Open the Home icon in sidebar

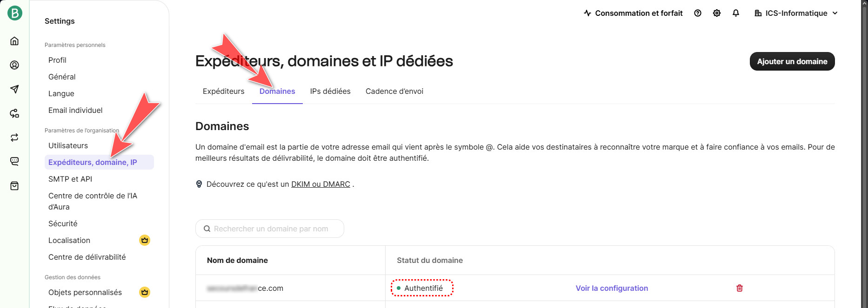coord(14,41)
